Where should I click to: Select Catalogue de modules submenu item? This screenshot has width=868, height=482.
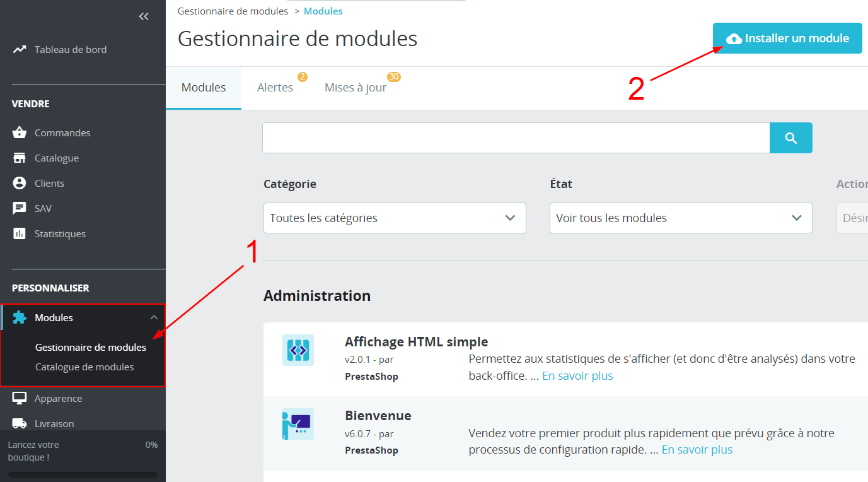click(x=84, y=367)
